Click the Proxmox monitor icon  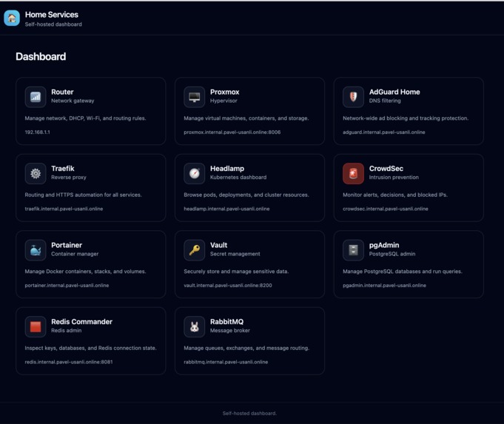coord(194,97)
